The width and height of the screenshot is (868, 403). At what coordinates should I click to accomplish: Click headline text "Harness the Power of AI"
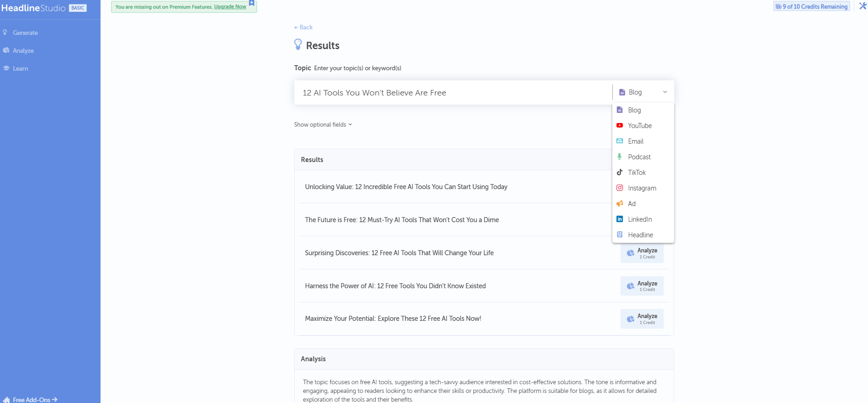pos(395,286)
